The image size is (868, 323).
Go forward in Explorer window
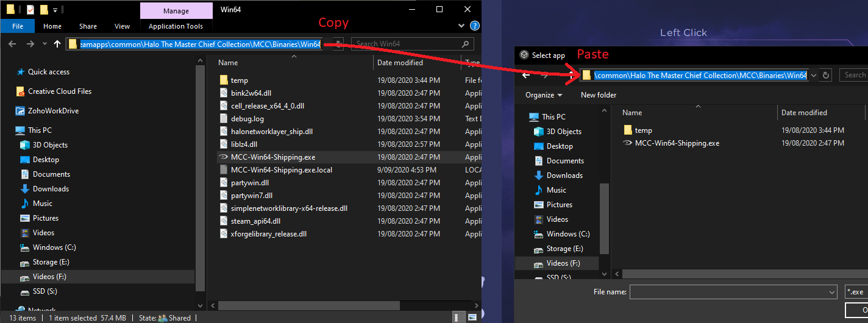pos(30,44)
